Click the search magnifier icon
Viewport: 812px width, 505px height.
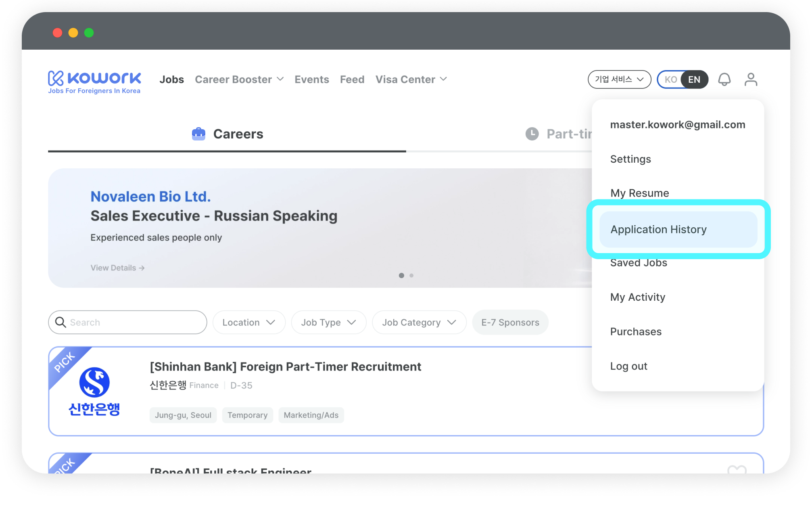tap(61, 322)
